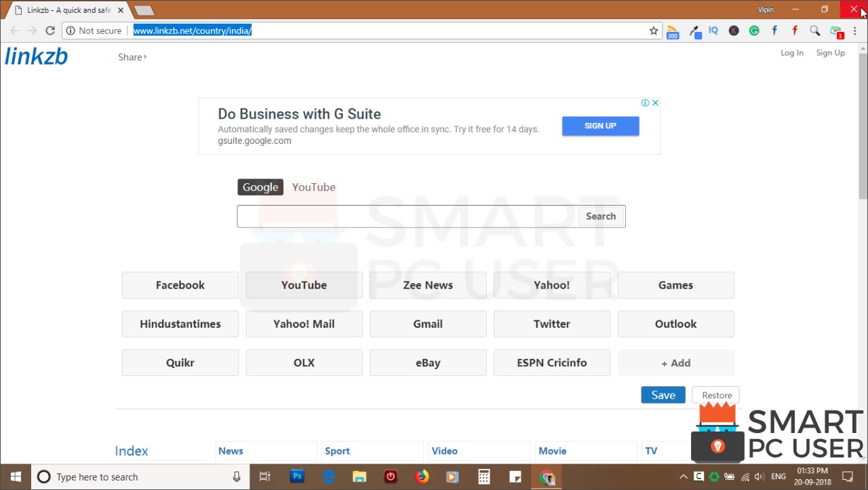The width and height of the screenshot is (868, 490).
Task: Go back to the previous page
Action: click(x=15, y=31)
